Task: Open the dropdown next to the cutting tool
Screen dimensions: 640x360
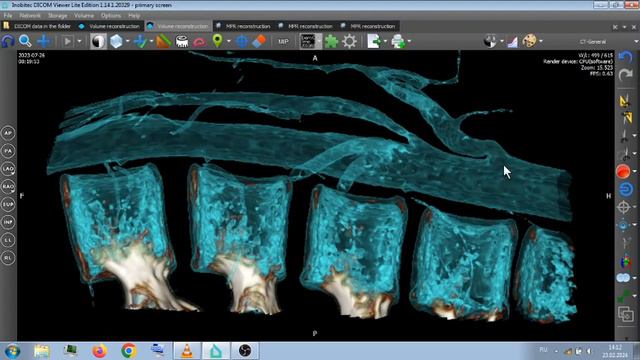Action: coord(151,41)
